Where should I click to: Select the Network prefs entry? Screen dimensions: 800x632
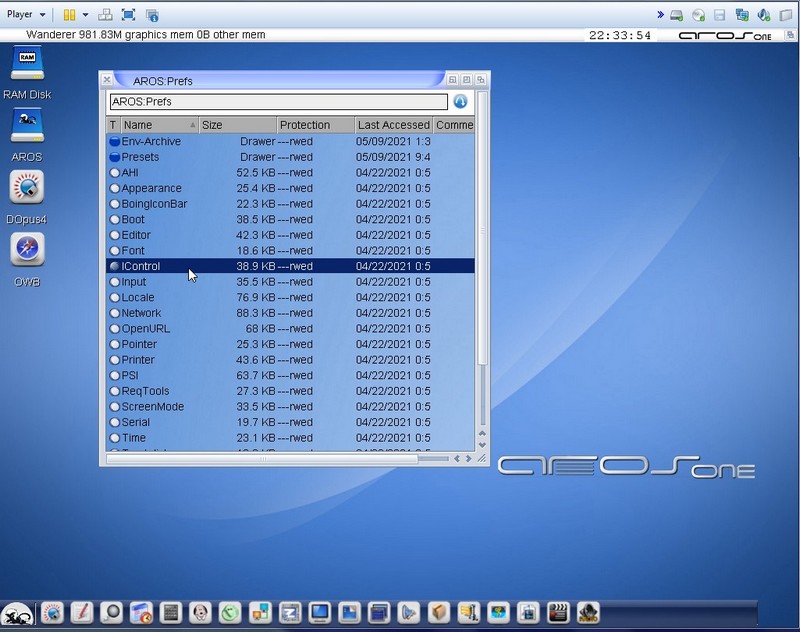point(141,313)
